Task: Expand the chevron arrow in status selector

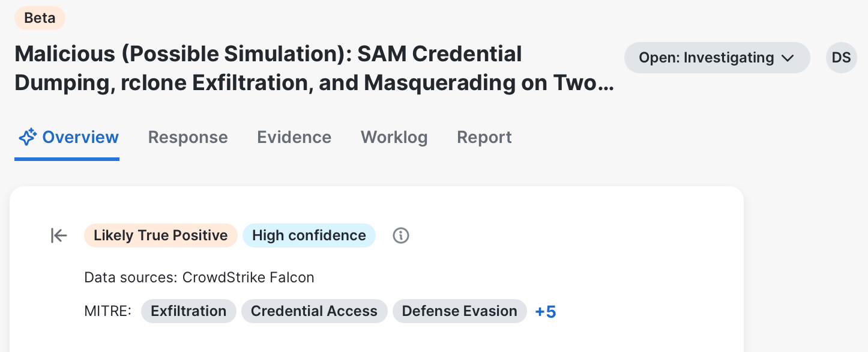Action: pyautogui.click(x=788, y=58)
